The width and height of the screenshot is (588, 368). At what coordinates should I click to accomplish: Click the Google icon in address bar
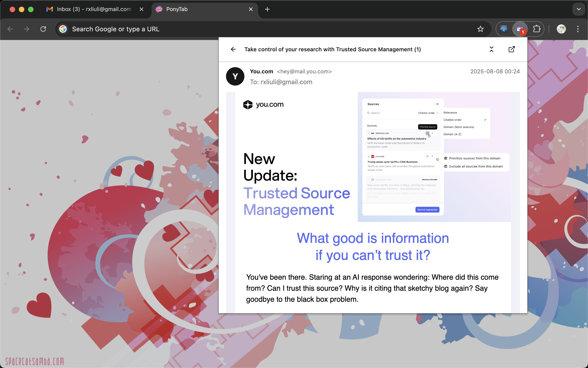pos(63,29)
